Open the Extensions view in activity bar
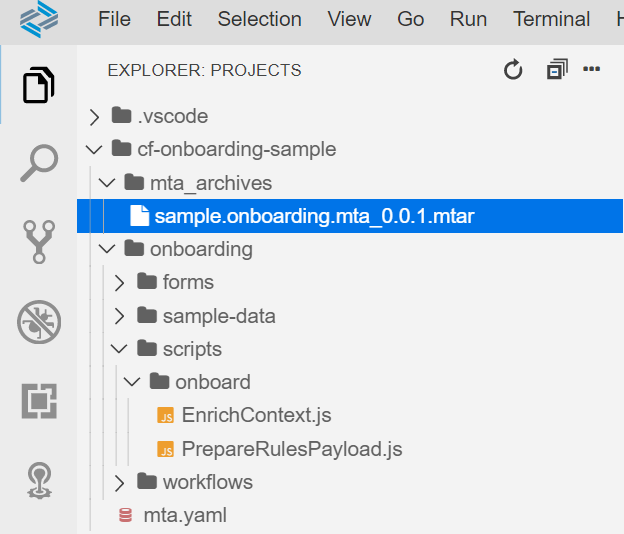624x534 pixels. click(x=39, y=401)
